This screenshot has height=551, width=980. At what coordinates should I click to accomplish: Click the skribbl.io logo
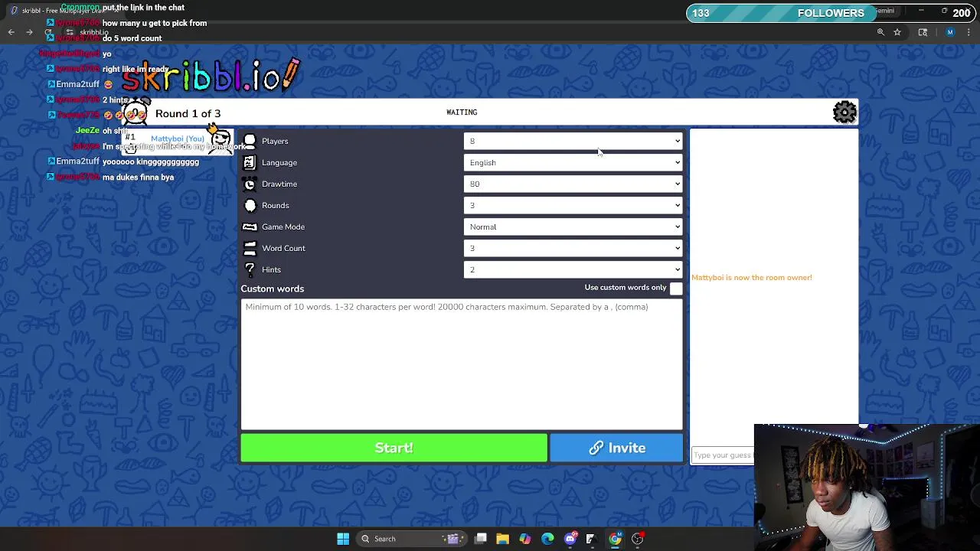[x=211, y=75]
